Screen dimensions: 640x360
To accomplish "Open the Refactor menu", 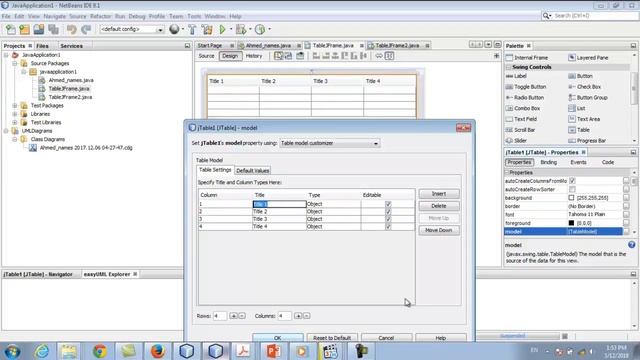I will 100,16.
